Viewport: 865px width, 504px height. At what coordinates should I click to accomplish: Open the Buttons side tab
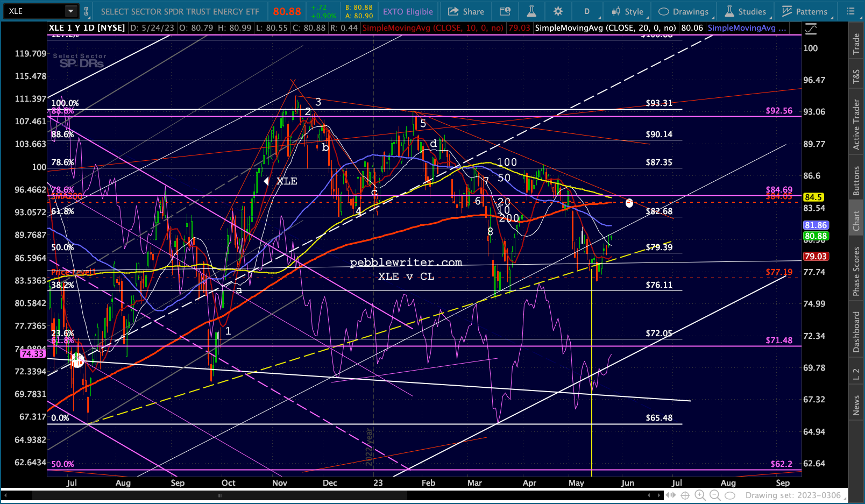(856, 180)
